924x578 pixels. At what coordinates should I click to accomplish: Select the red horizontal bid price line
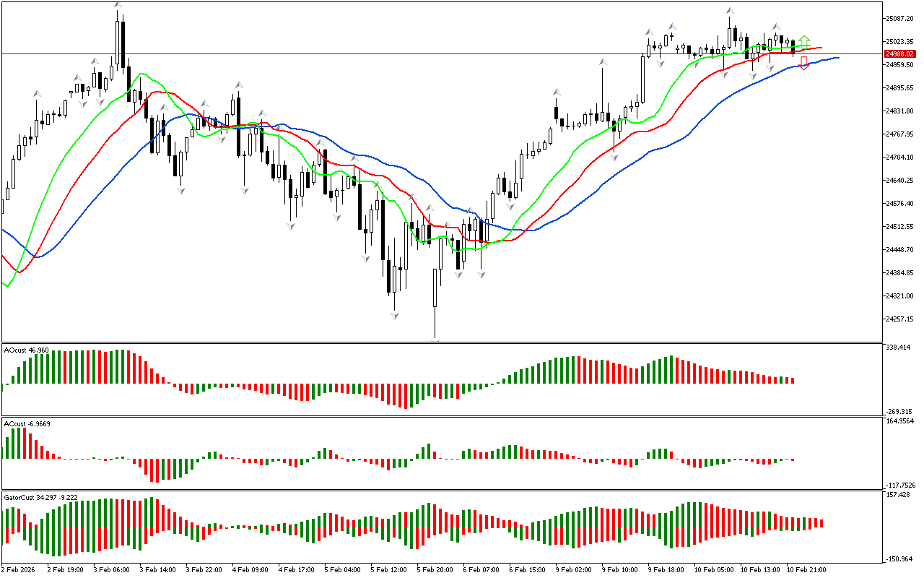pos(433,53)
